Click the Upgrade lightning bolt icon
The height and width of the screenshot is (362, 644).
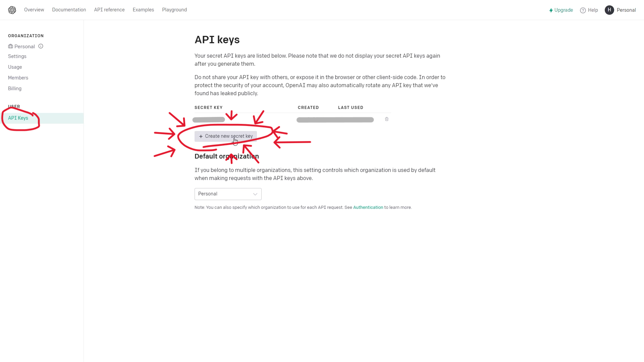pos(551,10)
